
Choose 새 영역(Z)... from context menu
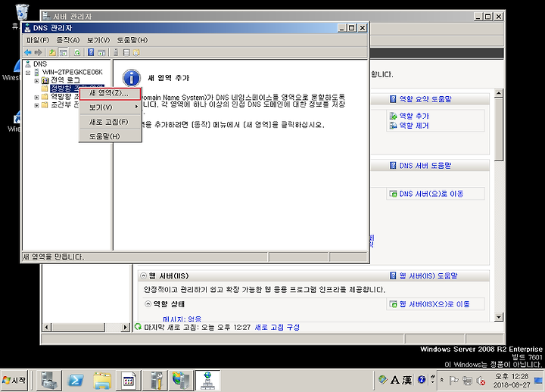111,94
